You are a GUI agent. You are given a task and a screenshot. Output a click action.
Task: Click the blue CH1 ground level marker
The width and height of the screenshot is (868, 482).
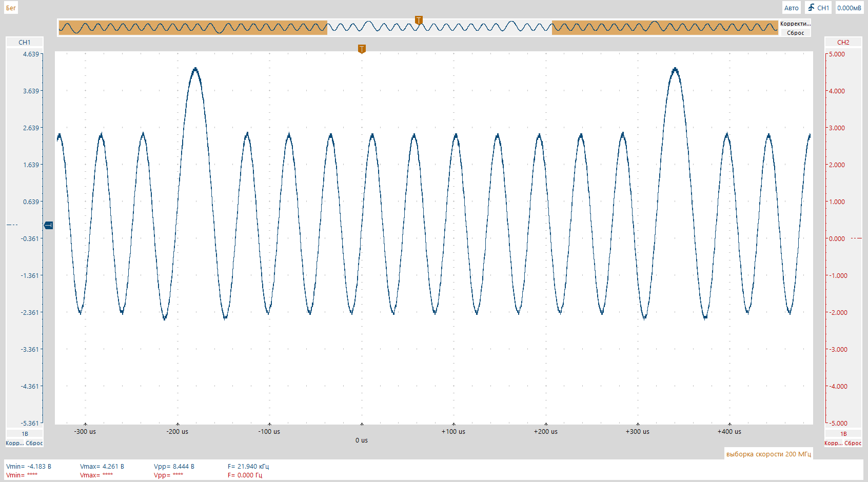point(49,225)
